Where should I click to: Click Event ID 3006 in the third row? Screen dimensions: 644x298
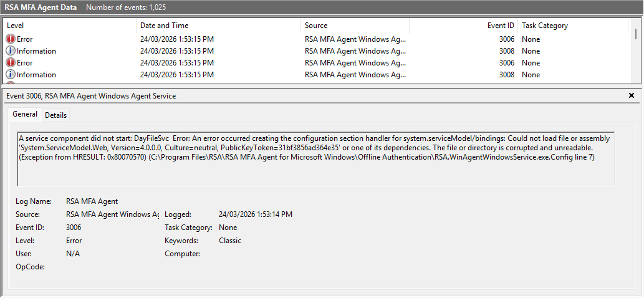(x=507, y=63)
